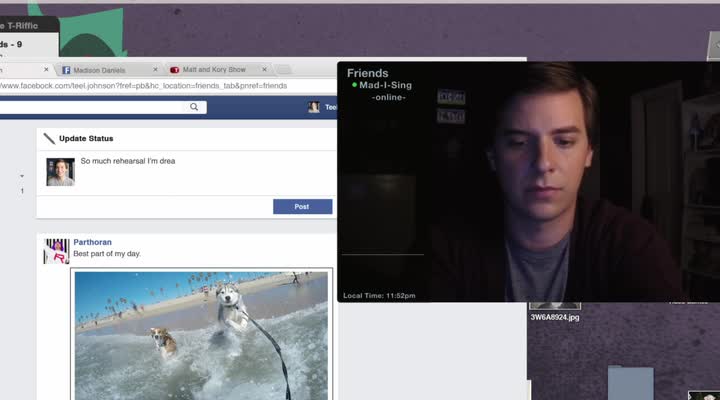This screenshot has height=400, width=720.
Task: Select Mad-I-Sing in the Friends list
Action: click(x=385, y=86)
